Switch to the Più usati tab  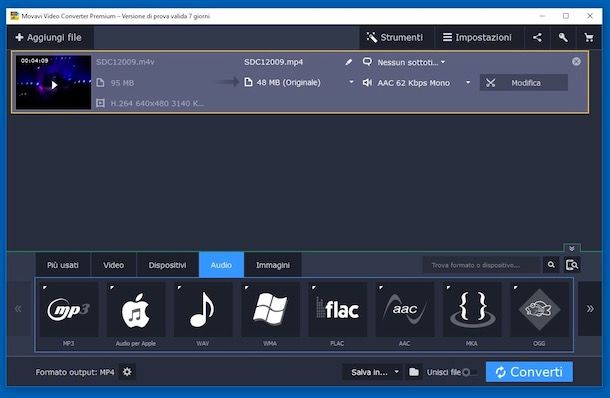[63, 265]
